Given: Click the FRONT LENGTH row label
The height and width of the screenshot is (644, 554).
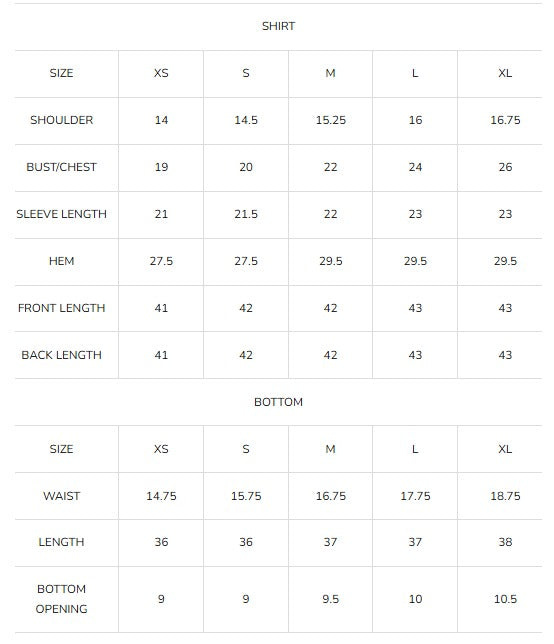Looking at the screenshot, I should (x=62, y=308).
